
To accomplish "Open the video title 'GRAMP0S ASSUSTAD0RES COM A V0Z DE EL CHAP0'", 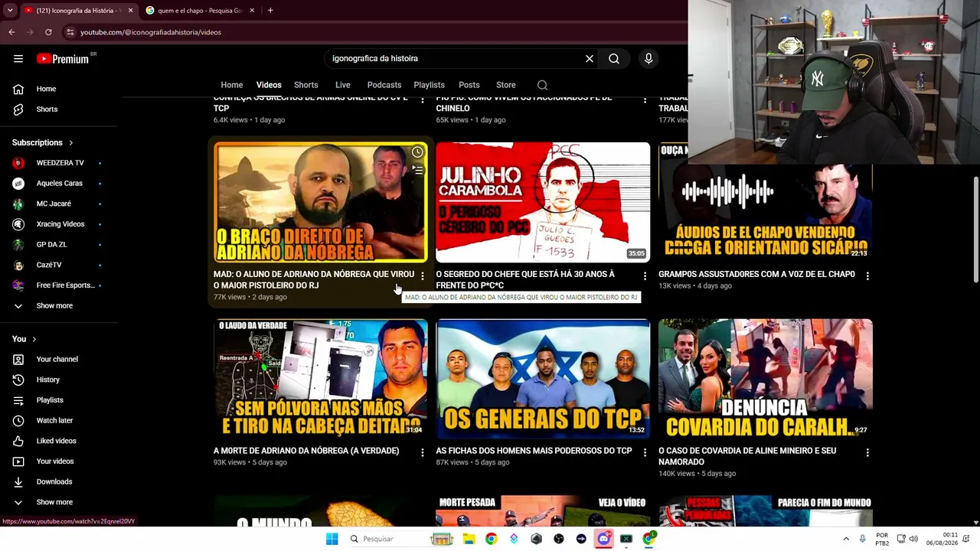I will (x=756, y=274).
